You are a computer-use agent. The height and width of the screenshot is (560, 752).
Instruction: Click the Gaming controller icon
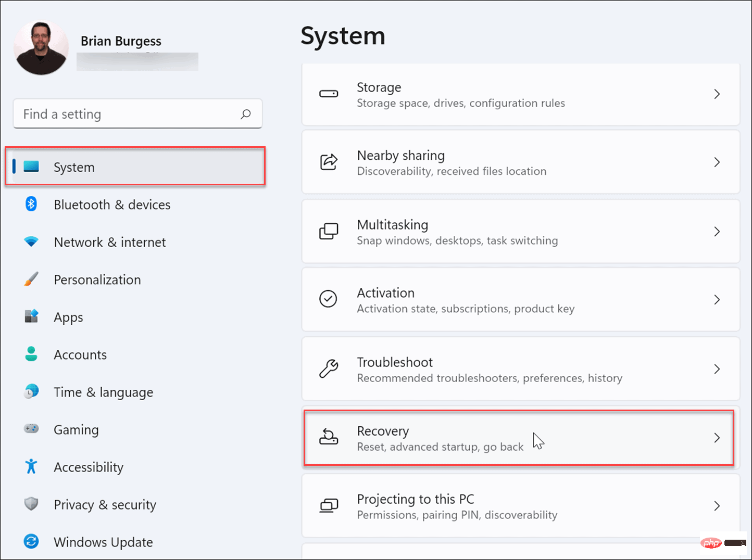pos(31,429)
